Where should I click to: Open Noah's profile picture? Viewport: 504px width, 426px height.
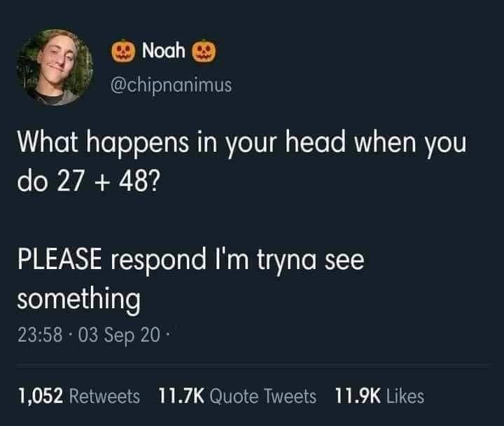point(55,67)
